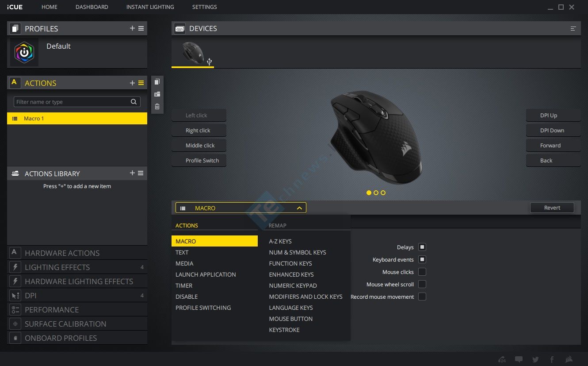This screenshot has width=588, height=366.
Task: Click search magnifier in actions filter
Action: point(134,102)
